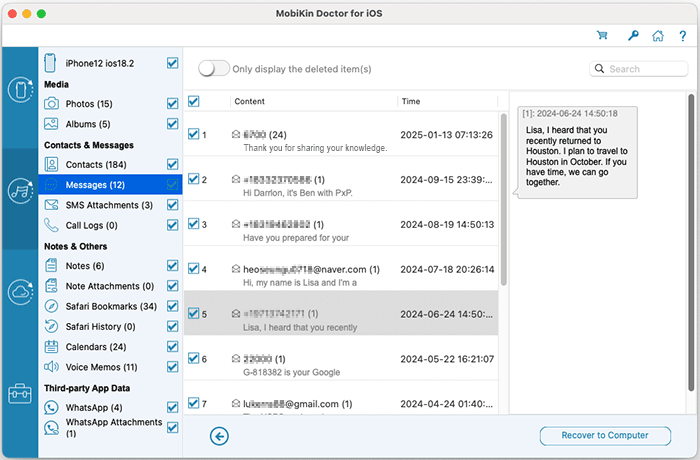Image resolution: width=700 pixels, height=460 pixels.
Task: Select recover from iCloud mode icon
Action: pyautogui.click(x=20, y=292)
